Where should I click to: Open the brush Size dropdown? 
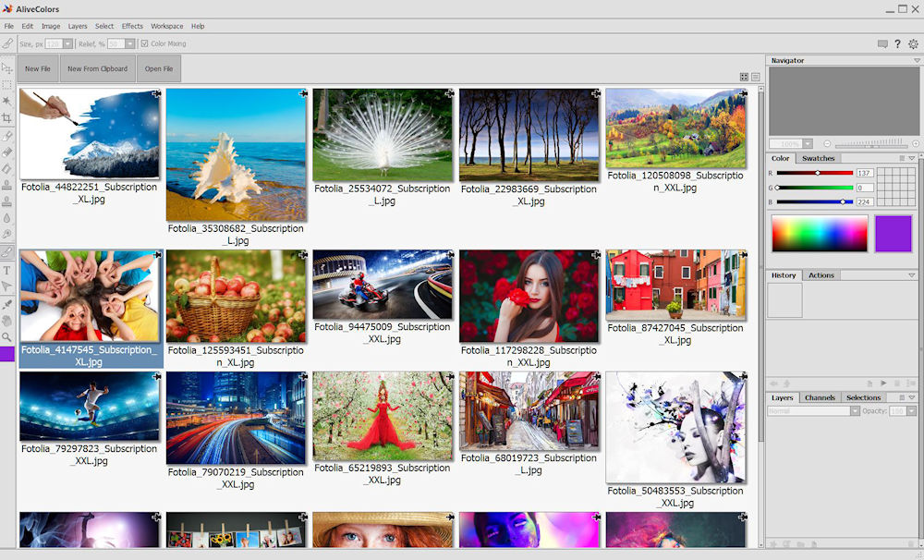(x=67, y=43)
